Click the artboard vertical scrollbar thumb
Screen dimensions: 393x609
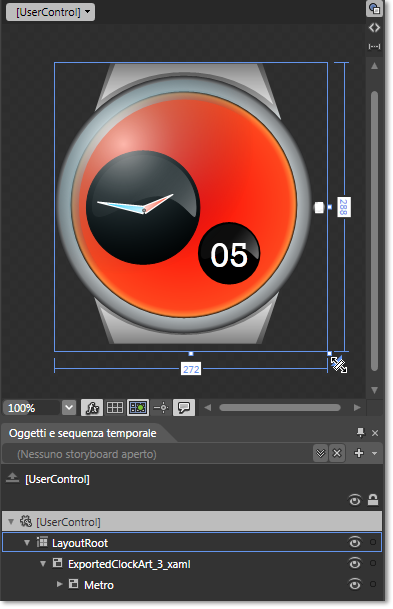point(374,231)
